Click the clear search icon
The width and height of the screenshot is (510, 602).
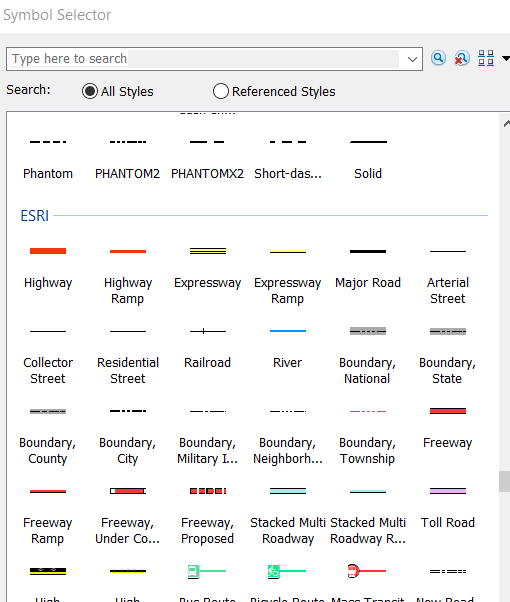(461, 58)
